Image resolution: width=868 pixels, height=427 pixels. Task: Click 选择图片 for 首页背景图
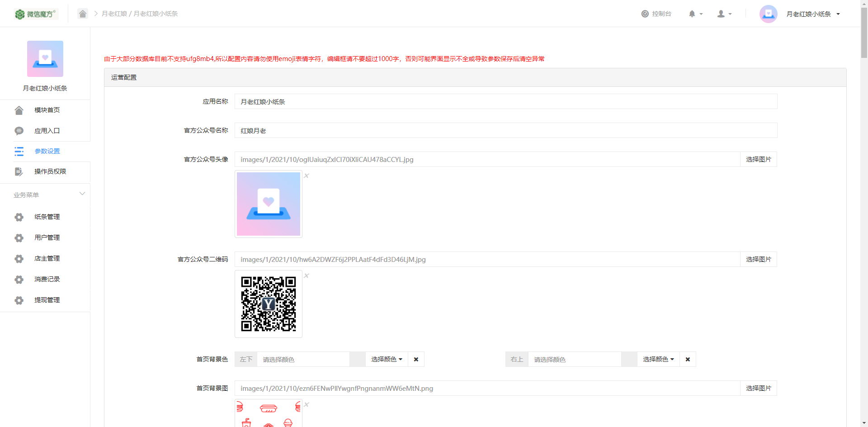point(759,388)
